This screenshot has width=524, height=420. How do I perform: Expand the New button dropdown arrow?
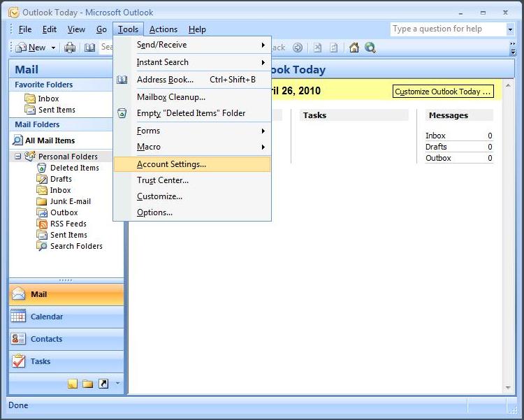[53, 48]
